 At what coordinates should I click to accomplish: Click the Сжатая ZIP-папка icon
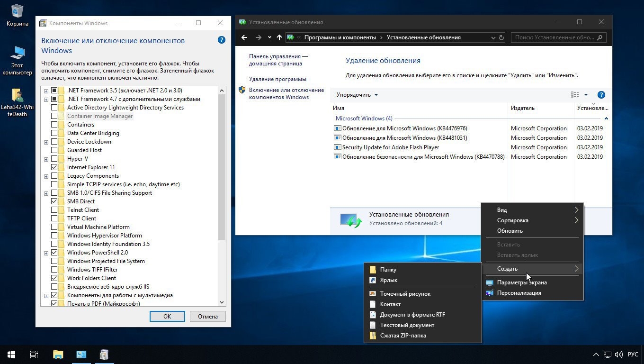pyautogui.click(x=373, y=336)
